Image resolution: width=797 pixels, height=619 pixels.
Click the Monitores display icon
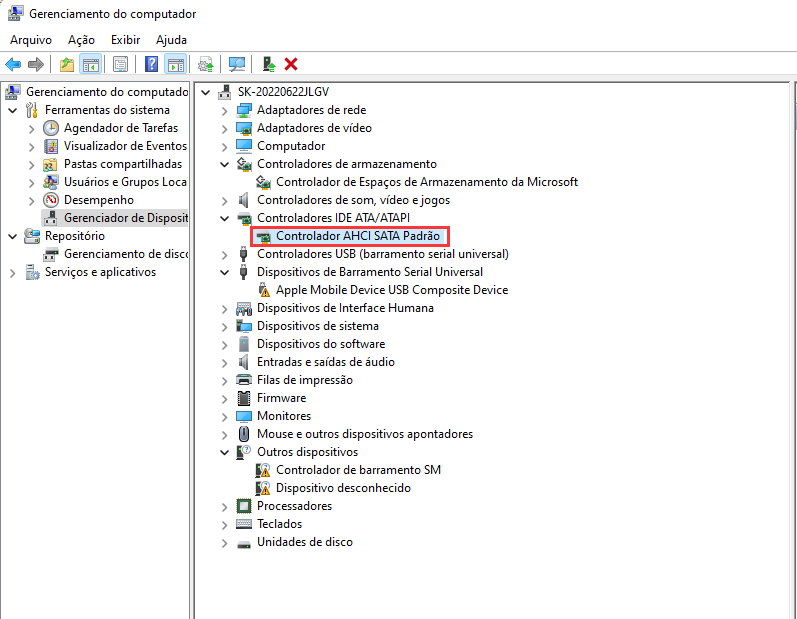(x=244, y=416)
